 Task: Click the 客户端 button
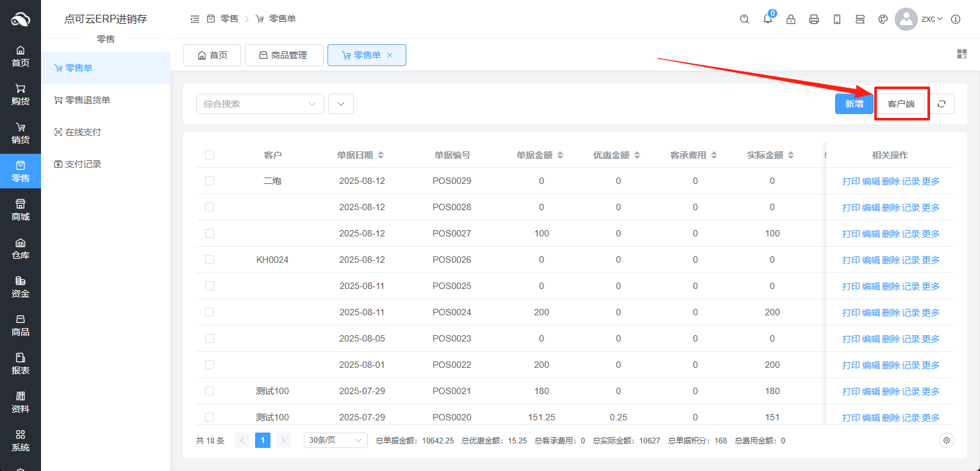901,104
